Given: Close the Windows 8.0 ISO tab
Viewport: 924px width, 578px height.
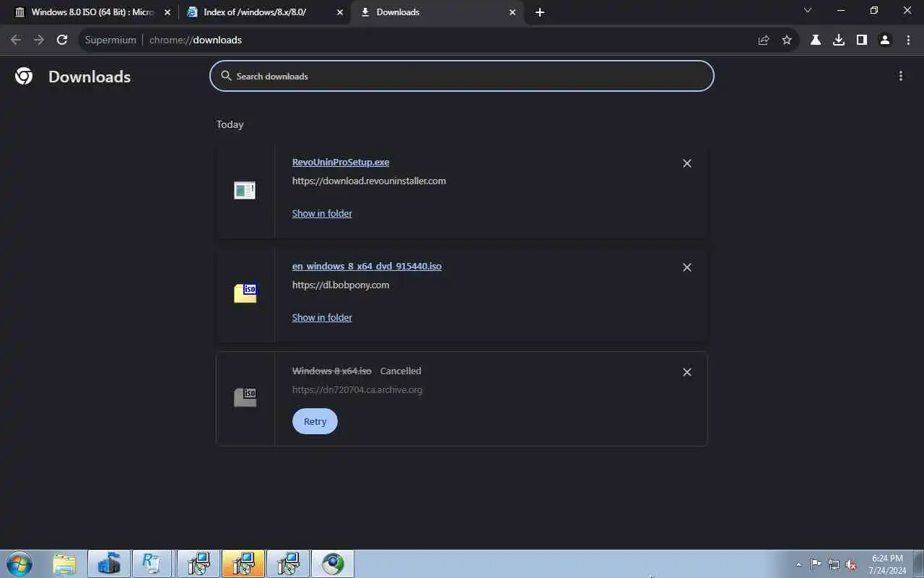Looking at the screenshot, I should (x=167, y=12).
